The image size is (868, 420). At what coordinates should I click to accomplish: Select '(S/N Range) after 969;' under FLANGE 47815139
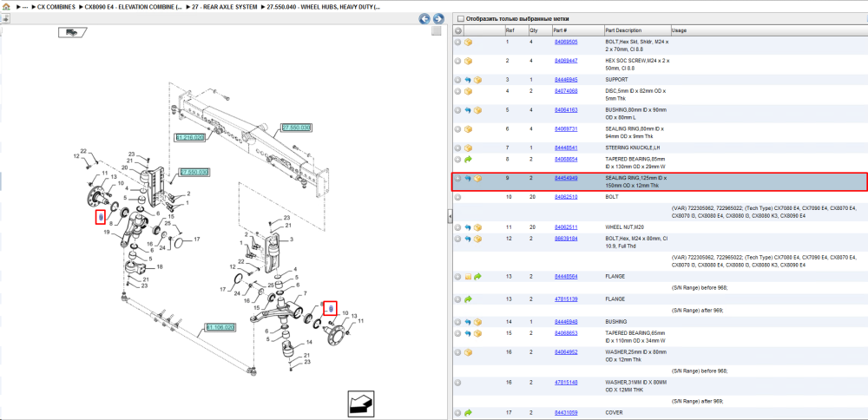[x=697, y=311]
